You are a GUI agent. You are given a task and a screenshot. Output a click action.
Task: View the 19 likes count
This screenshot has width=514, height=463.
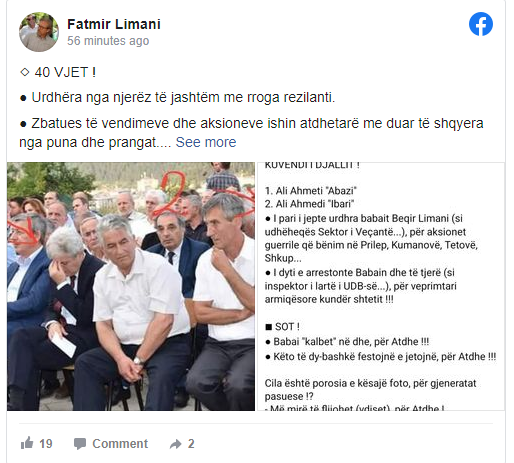[46, 444]
